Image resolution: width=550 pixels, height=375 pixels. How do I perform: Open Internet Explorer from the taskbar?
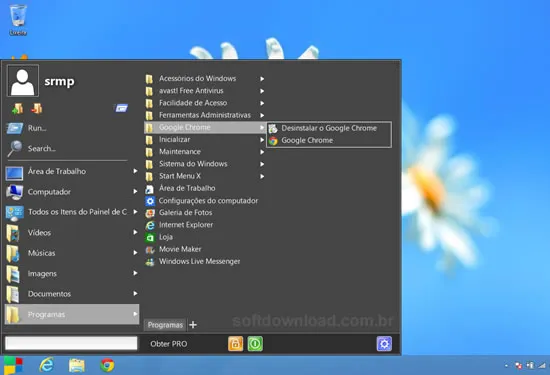46,365
